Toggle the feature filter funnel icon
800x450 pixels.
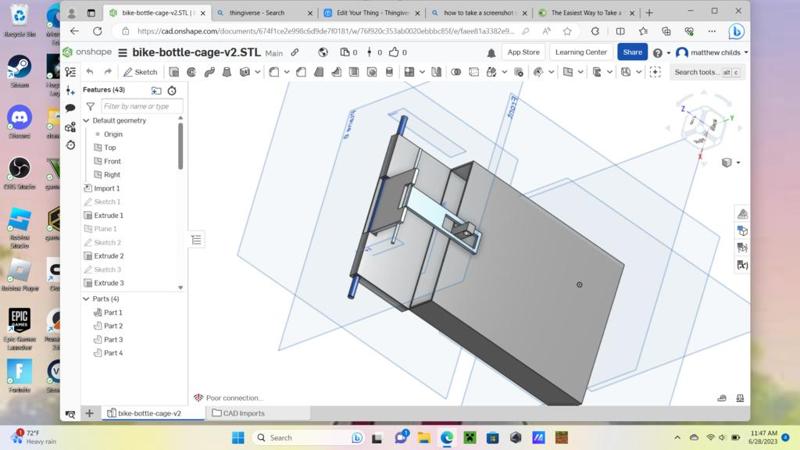click(x=90, y=106)
